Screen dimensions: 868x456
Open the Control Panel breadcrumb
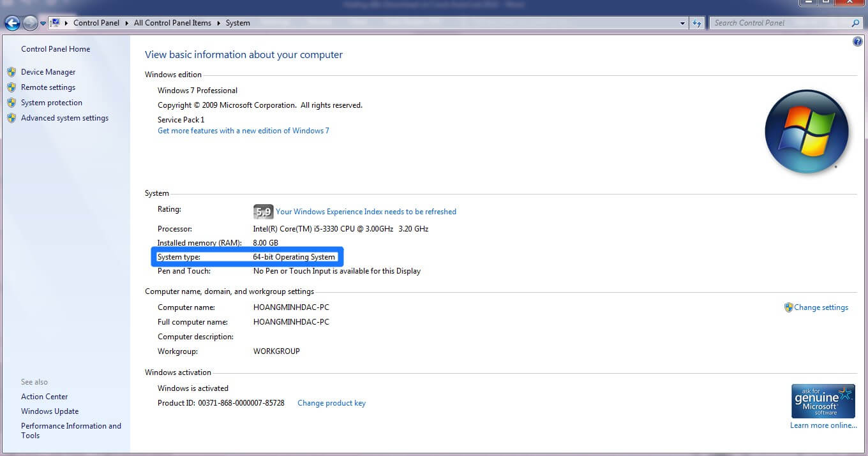pyautogui.click(x=96, y=23)
